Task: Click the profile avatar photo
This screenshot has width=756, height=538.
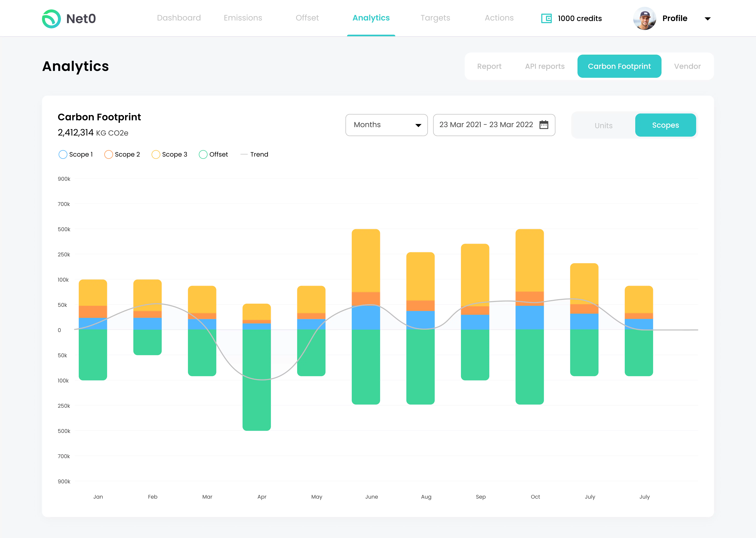Action: [644, 18]
